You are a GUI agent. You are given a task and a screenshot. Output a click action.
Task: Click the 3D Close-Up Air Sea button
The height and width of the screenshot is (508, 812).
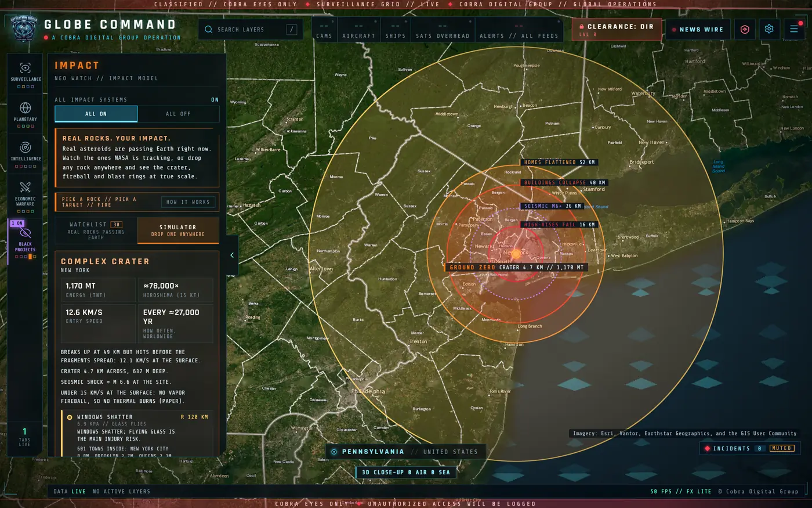coord(406,472)
